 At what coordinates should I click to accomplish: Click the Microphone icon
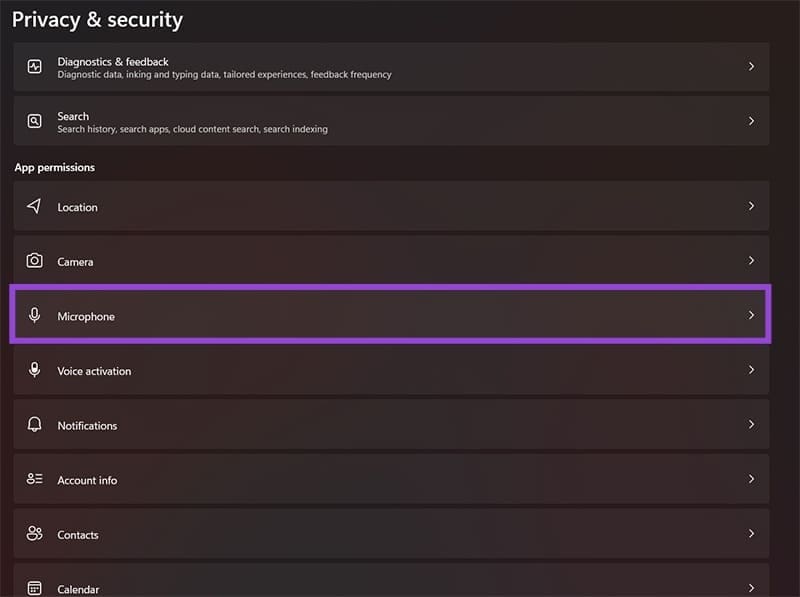pos(35,316)
